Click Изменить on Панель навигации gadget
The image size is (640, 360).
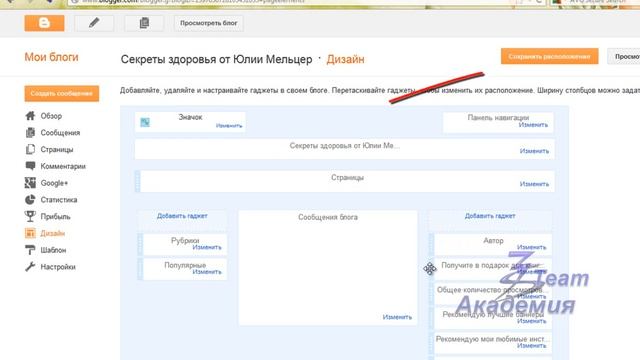(x=533, y=125)
